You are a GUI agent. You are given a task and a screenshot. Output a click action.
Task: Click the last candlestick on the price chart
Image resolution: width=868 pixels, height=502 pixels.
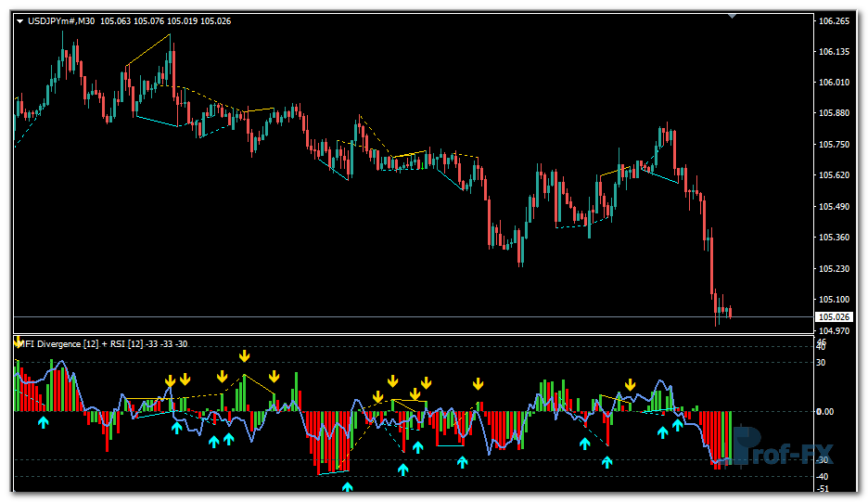coord(730,312)
